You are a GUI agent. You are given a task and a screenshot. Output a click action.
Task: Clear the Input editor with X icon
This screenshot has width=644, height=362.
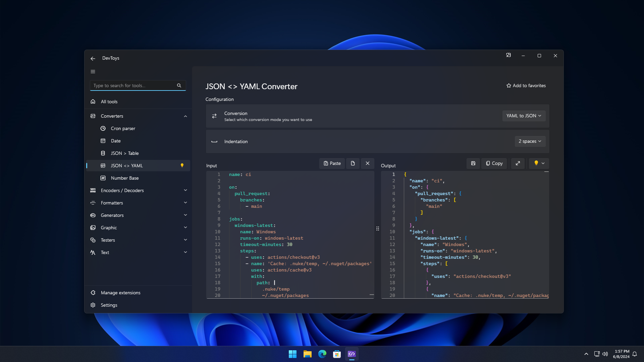pos(368,163)
